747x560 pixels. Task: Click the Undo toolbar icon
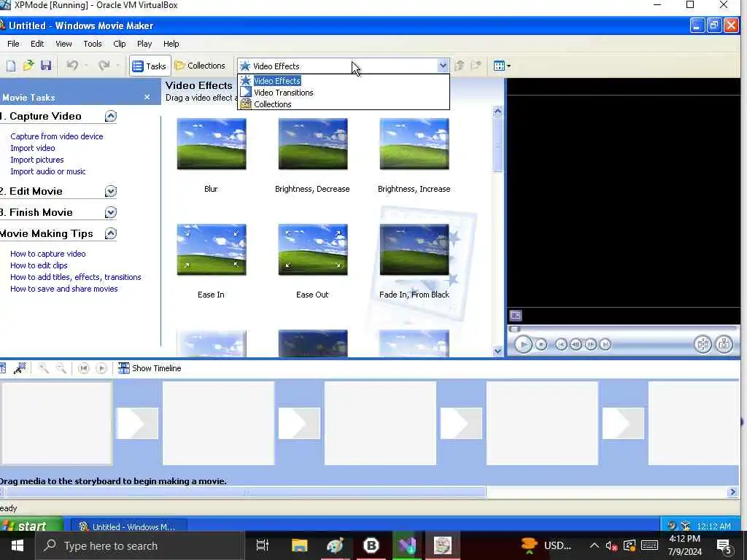pyautogui.click(x=72, y=66)
